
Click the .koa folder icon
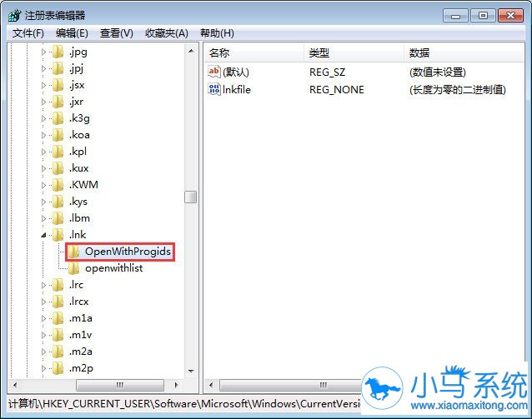click(58, 135)
